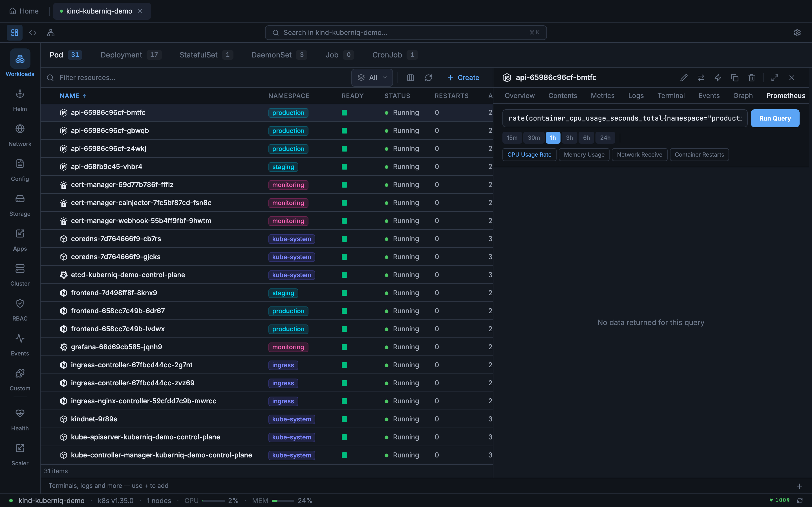The width and height of the screenshot is (812, 507).
Task: Open the topology view icon in toolbar
Action: (51, 32)
